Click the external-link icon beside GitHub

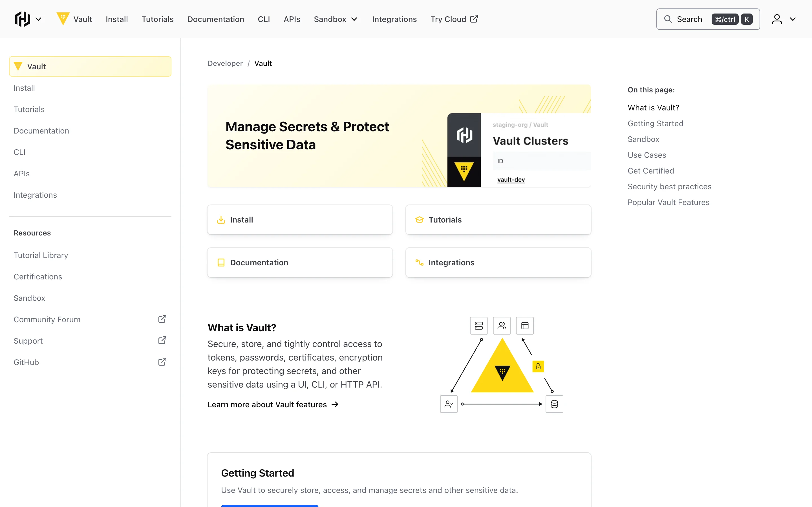tap(162, 362)
